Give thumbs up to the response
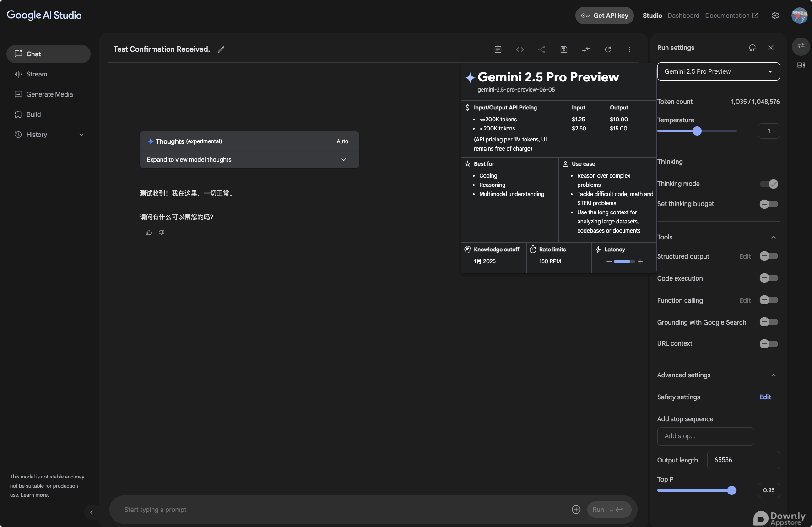This screenshot has width=812, height=527. (149, 233)
